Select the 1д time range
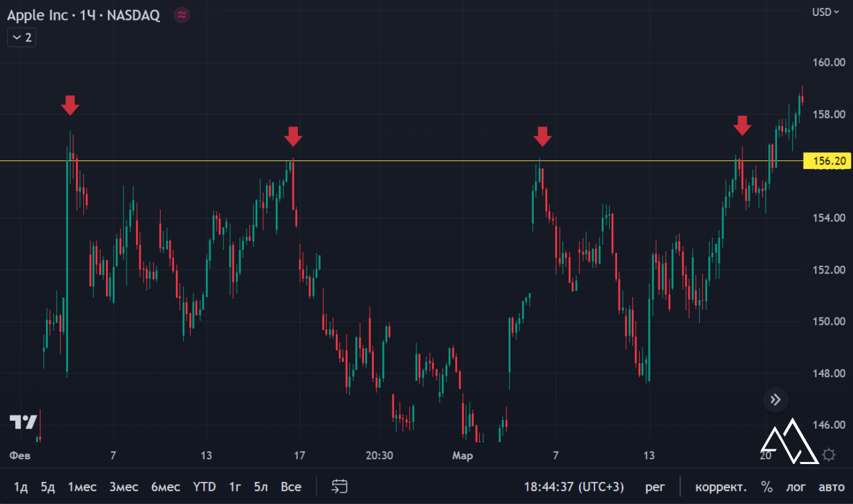Viewport: 853px width, 504px height. [x=21, y=487]
